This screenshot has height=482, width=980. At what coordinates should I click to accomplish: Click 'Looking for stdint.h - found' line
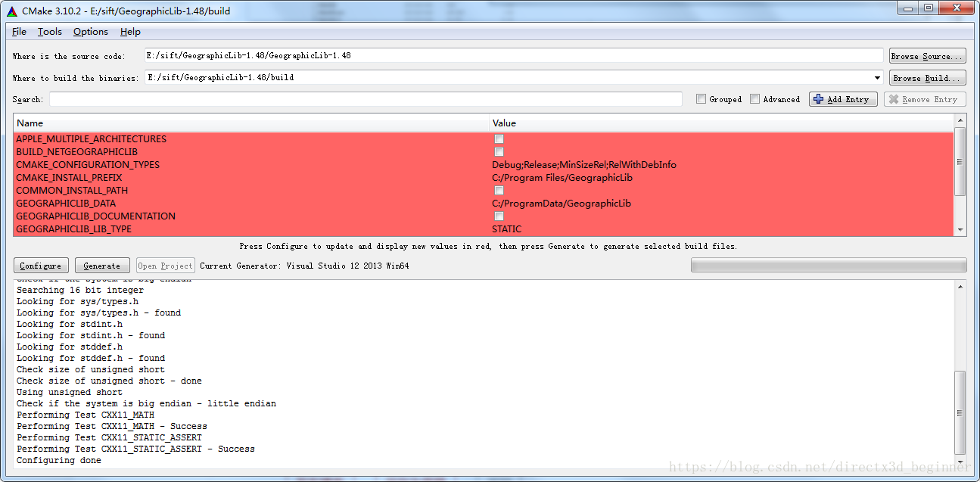pos(91,335)
